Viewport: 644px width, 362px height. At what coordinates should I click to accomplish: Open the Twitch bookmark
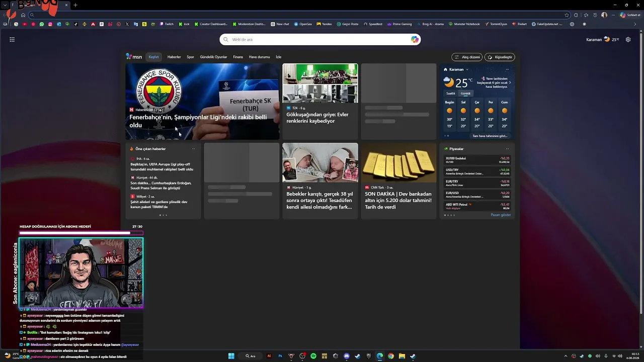click(167, 24)
